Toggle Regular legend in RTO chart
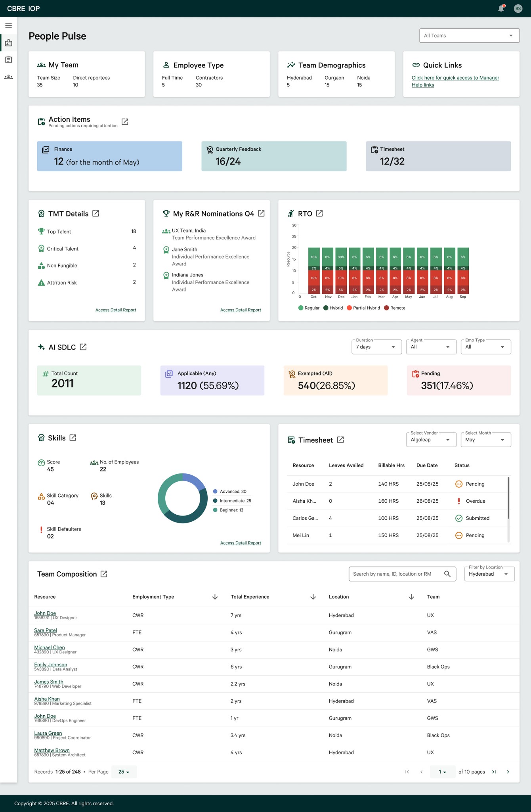The width and height of the screenshot is (531, 812). (309, 308)
